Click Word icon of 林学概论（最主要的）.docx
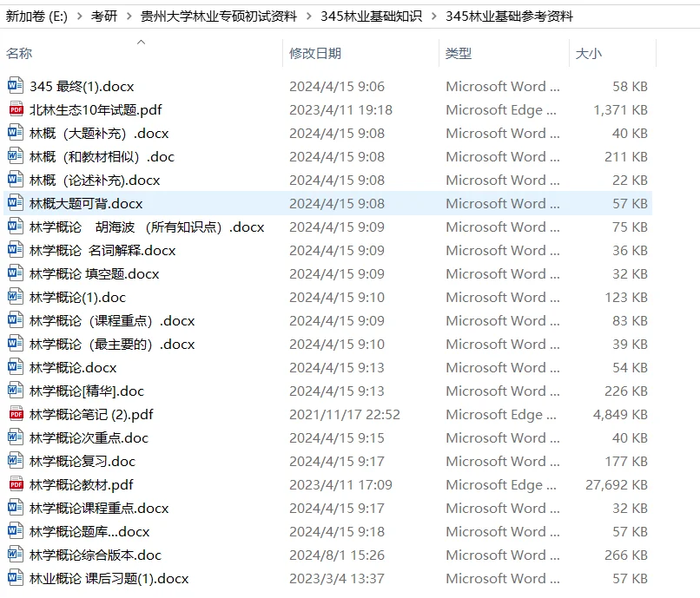Viewport: 700px width, 598px height. [16, 343]
